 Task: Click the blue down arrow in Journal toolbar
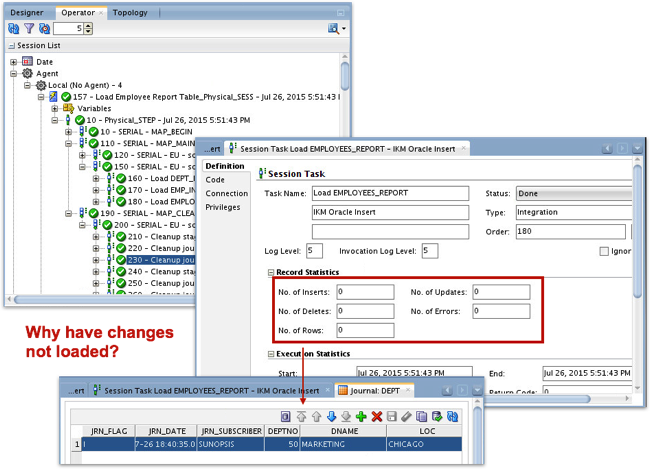click(331, 416)
